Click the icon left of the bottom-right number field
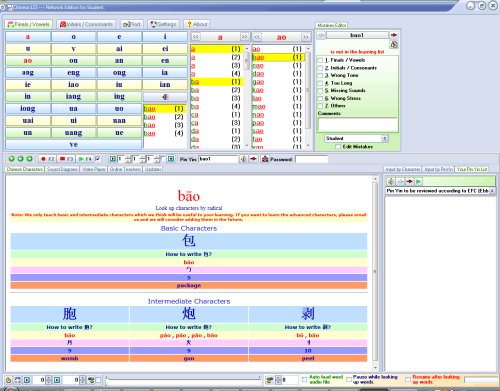This screenshot has height=391, width=500. pos(269,380)
